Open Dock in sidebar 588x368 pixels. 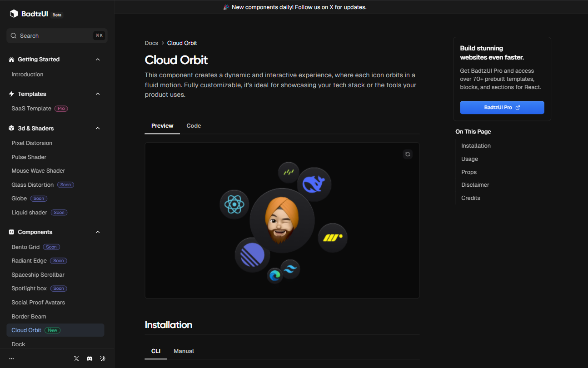[x=18, y=344]
